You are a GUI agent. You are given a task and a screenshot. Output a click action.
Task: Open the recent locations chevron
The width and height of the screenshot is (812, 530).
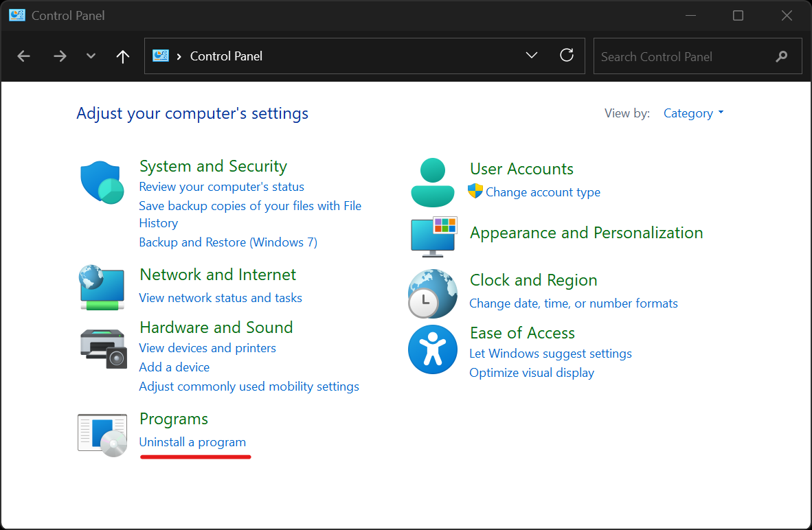(x=91, y=56)
